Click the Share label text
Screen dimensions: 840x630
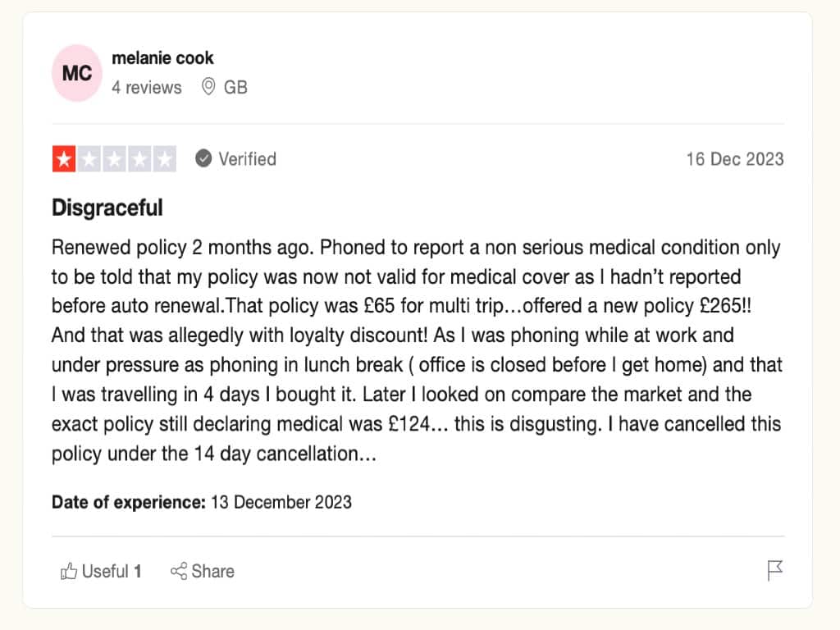point(212,572)
